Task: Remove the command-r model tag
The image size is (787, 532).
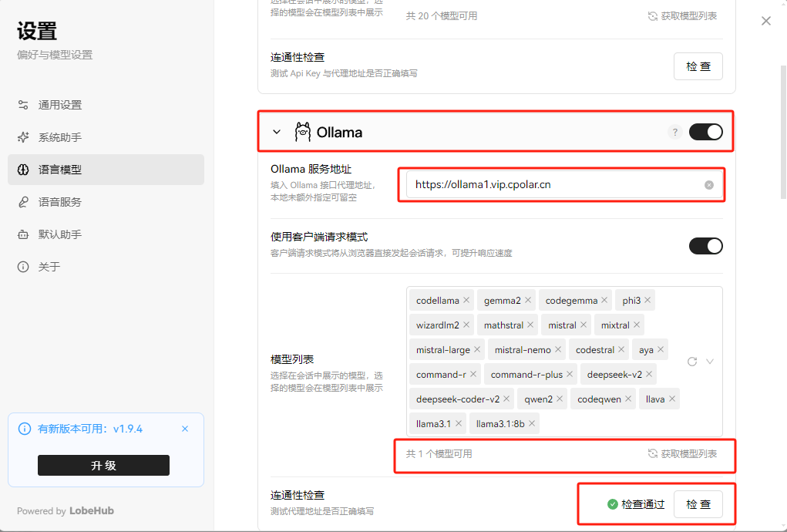Action: tap(473, 374)
